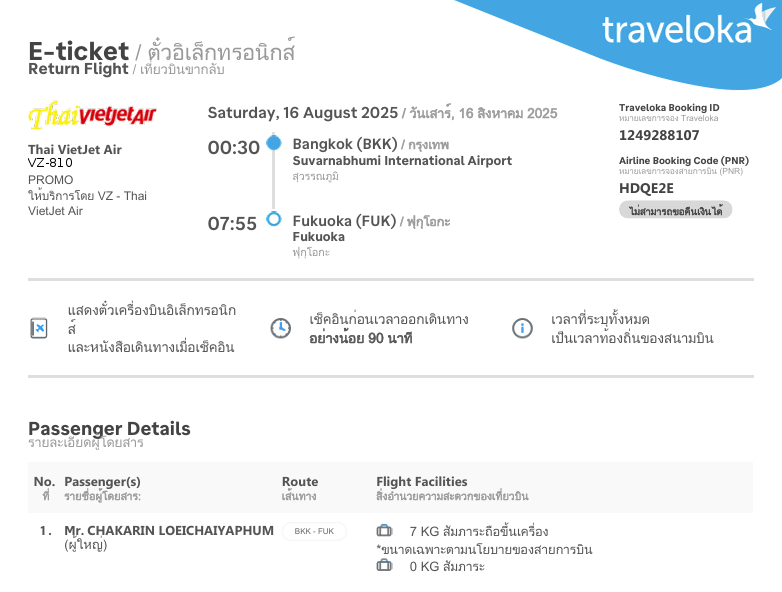Click the Flight Facilities column header

421,481
